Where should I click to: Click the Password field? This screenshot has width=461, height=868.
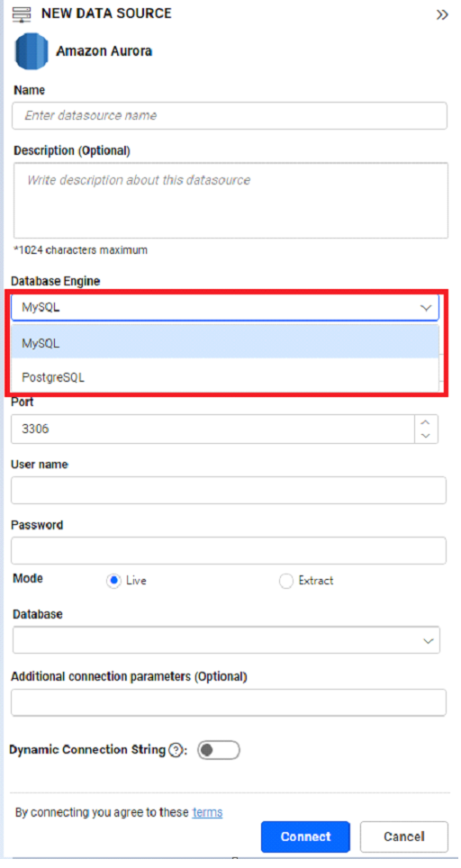[x=229, y=551]
